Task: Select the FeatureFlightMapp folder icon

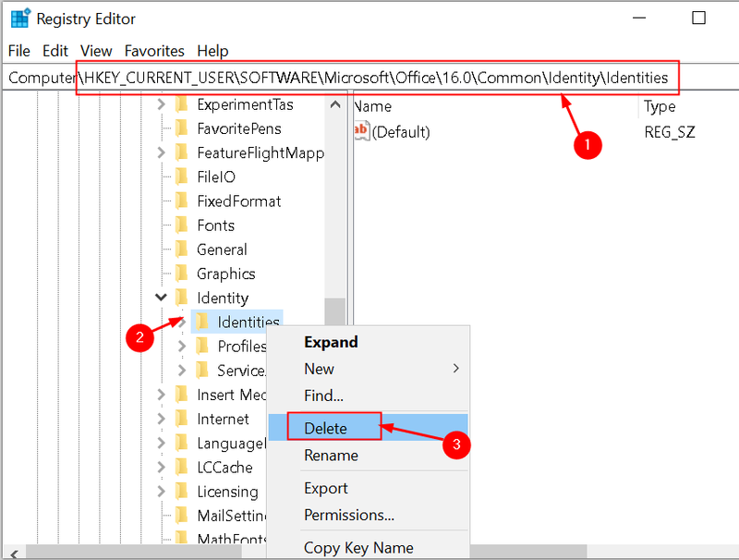Action: (x=181, y=152)
